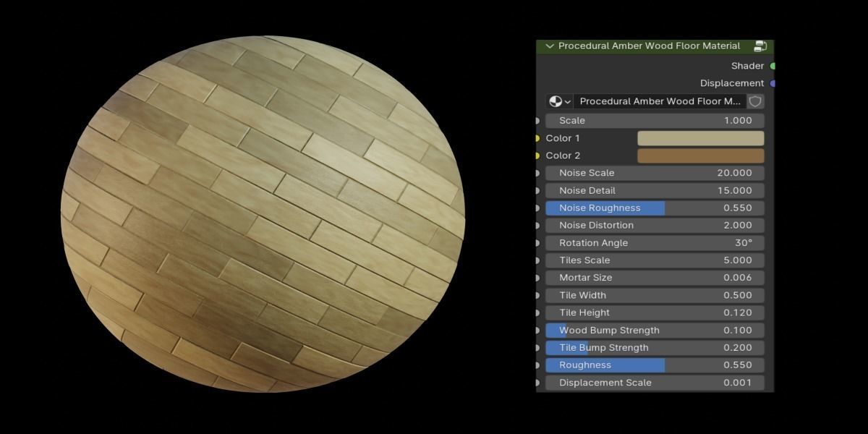Viewport: 868px width, 434px height.
Task: Click the Tile Height field
Action: [x=655, y=312]
